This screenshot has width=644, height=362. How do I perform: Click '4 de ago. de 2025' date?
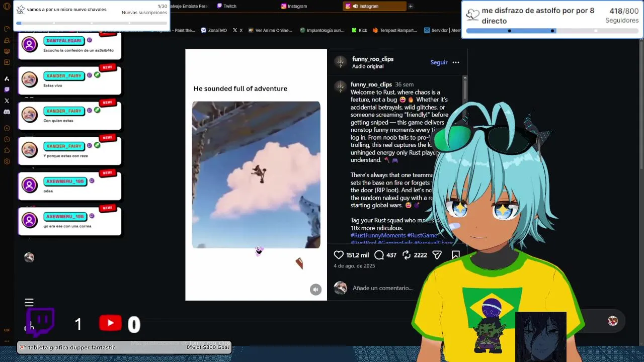(x=354, y=265)
